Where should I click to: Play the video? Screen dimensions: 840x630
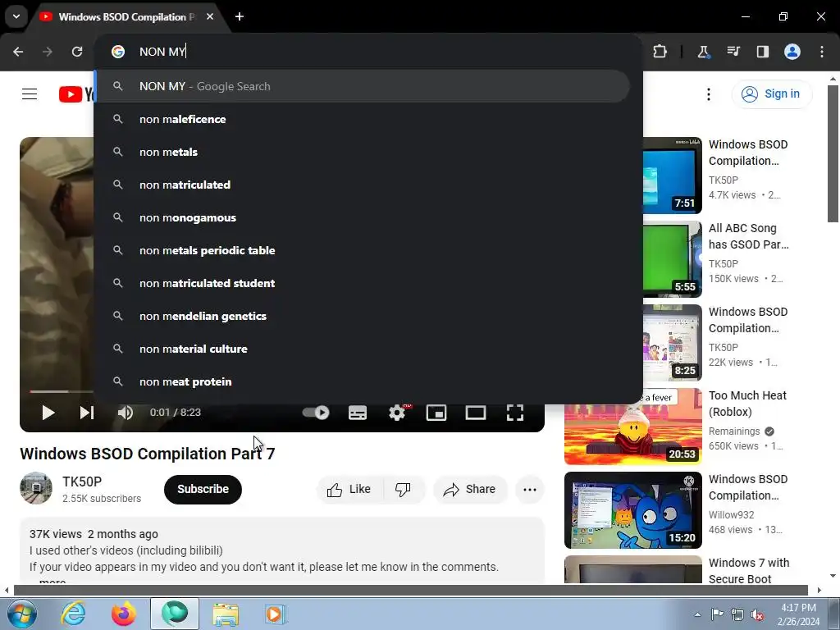point(48,413)
